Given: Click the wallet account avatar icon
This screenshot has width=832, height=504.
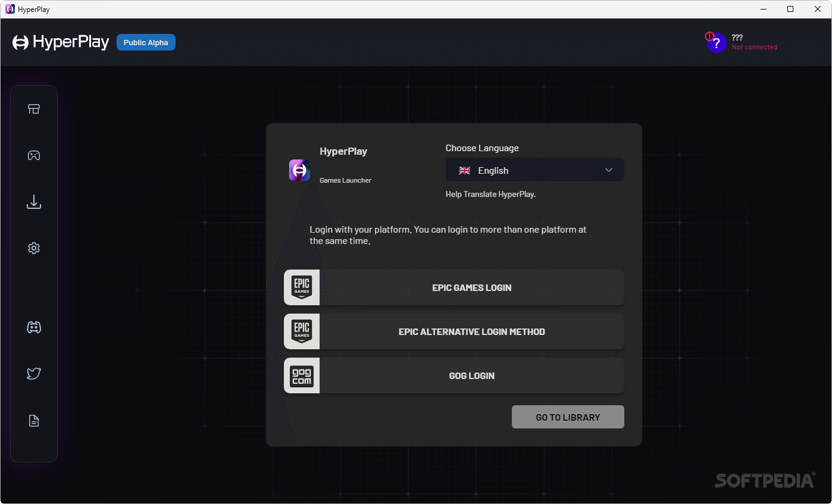Looking at the screenshot, I should (x=717, y=43).
